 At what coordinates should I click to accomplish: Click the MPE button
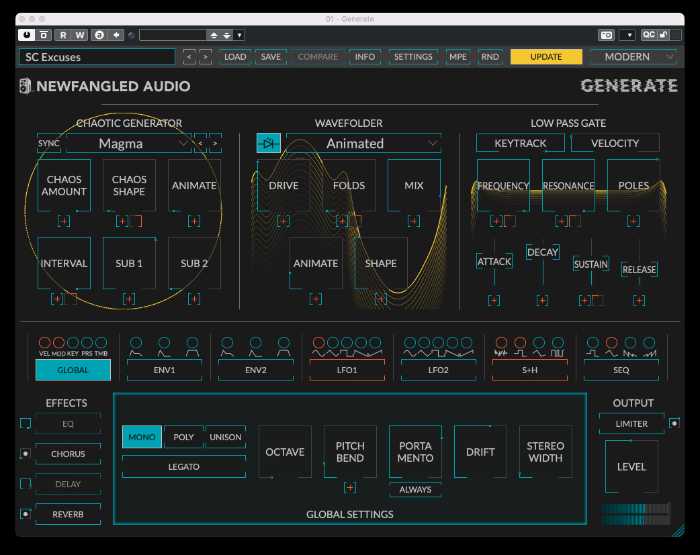point(458,57)
